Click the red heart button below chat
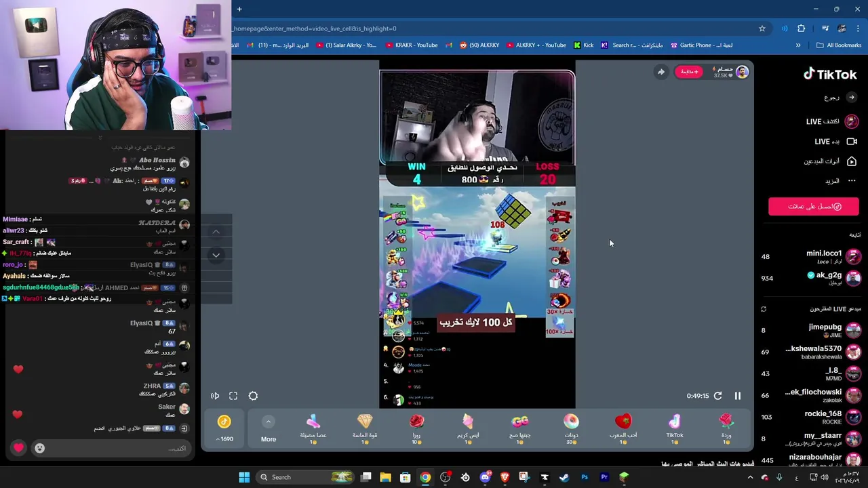The height and width of the screenshot is (488, 868). tap(18, 448)
